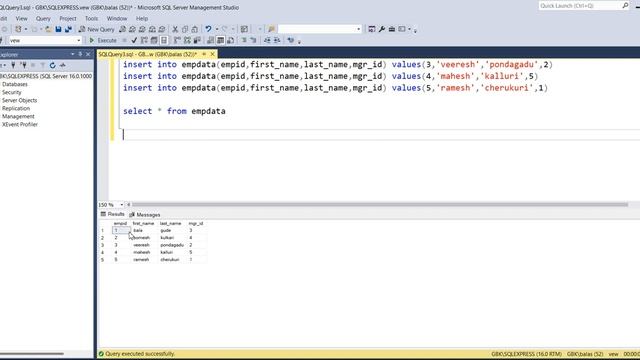The width and height of the screenshot is (640, 360).
Task: Click the Disconnect plug icon in Object Explorer
Action: [x=23, y=65]
